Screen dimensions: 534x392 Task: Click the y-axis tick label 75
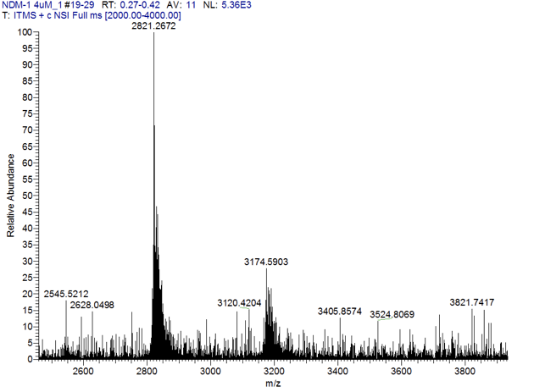(27, 113)
